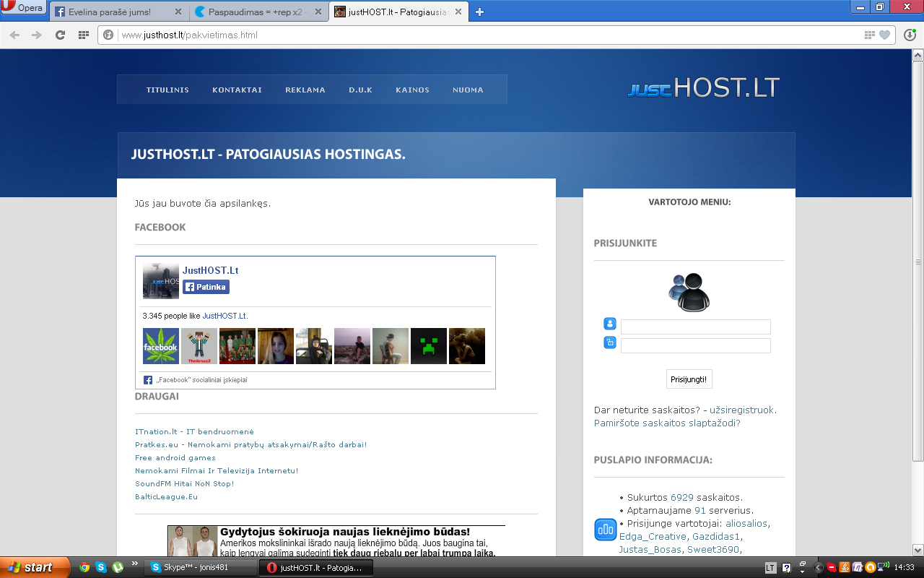924x578 pixels.
Task: Add page to Speed Dial icon in address bar
Action: click(870, 35)
